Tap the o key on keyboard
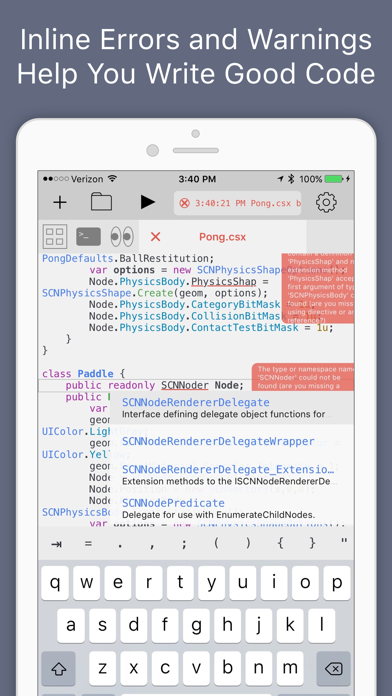 pyautogui.click(x=305, y=583)
